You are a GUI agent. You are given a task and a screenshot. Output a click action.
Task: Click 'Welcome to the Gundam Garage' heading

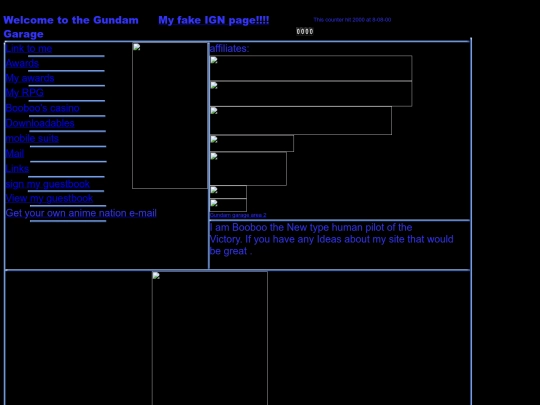tap(71, 27)
